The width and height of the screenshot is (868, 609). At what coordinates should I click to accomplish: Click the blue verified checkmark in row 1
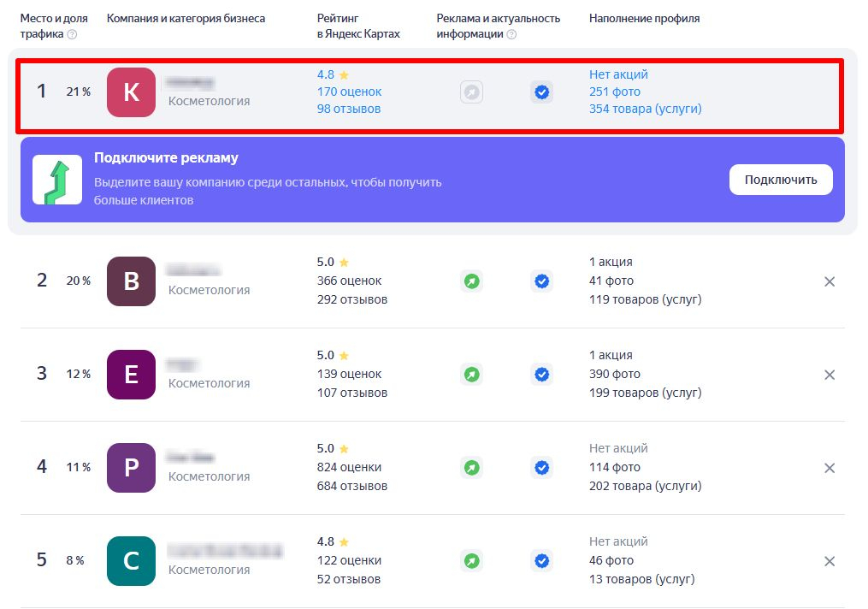pos(541,92)
